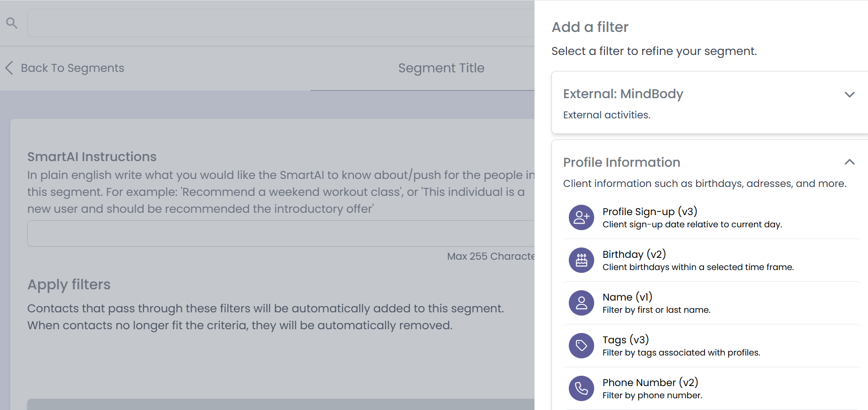Click the Profile Sign-up person-plus icon
The height and width of the screenshot is (410, 868).
click(581, 217)
